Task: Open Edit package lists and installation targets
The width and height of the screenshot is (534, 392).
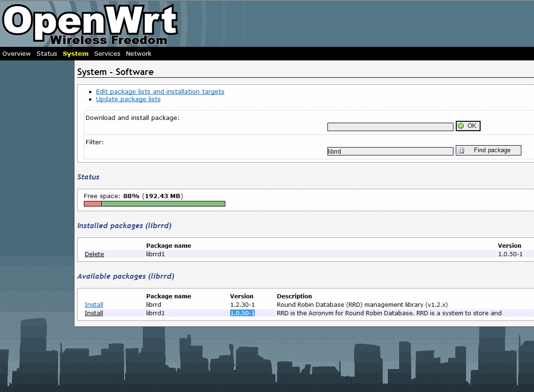Action: [x=160, y=92]
